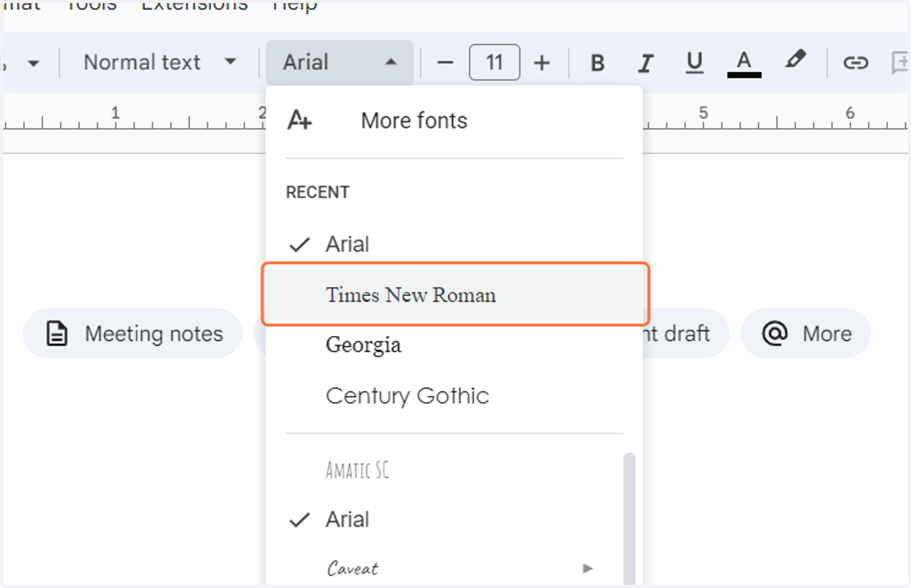Image resolution: width=911 pixels, height=588 pixels.
Task: Open the highlight color pen tool
Action: 795,61
